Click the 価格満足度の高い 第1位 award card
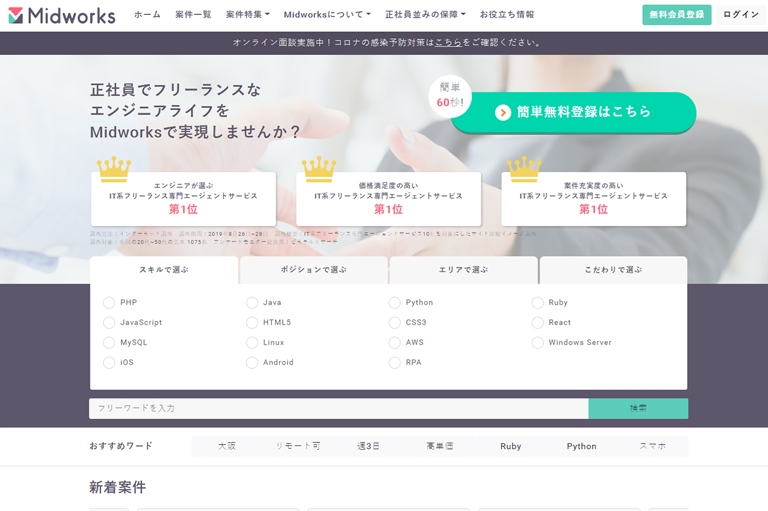768x511 pixels. tap(388, 198)
